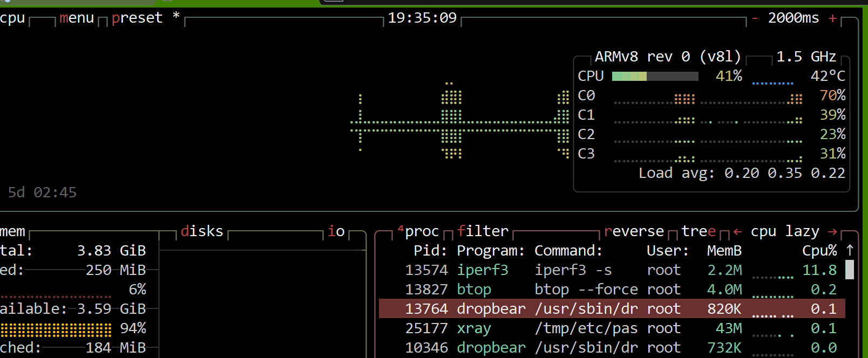868x358 pixels.
Task: Enable tree view for processes
Action: [x=699, y=231]
